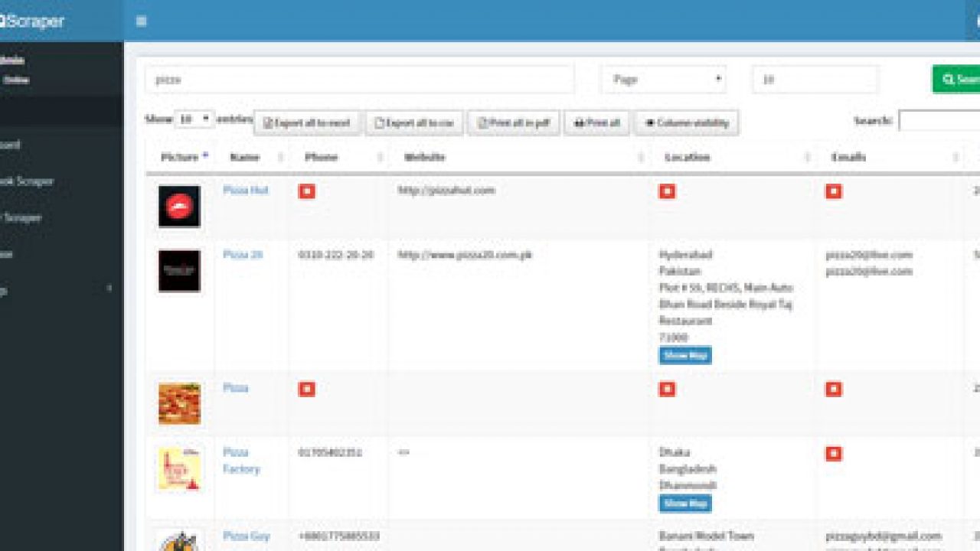980x551 pixels.
Task: Click the pizzahut.com website text
Action: pos(446,190)
